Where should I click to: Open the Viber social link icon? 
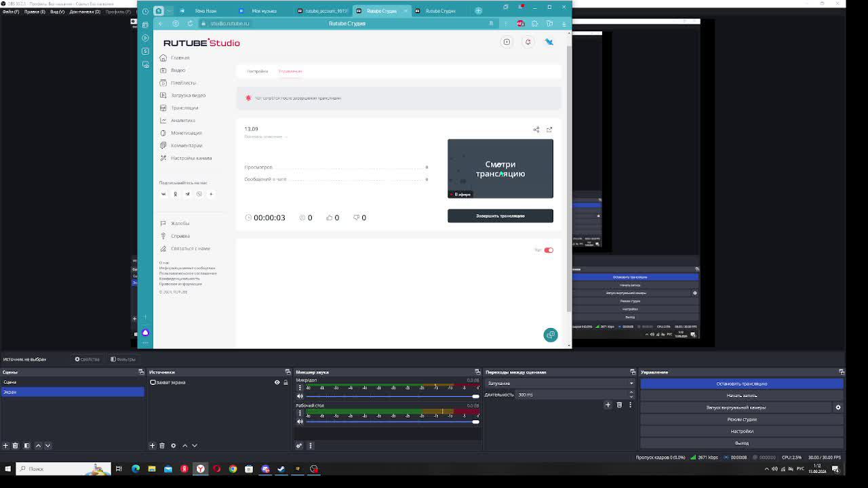(x=199, y=194)
